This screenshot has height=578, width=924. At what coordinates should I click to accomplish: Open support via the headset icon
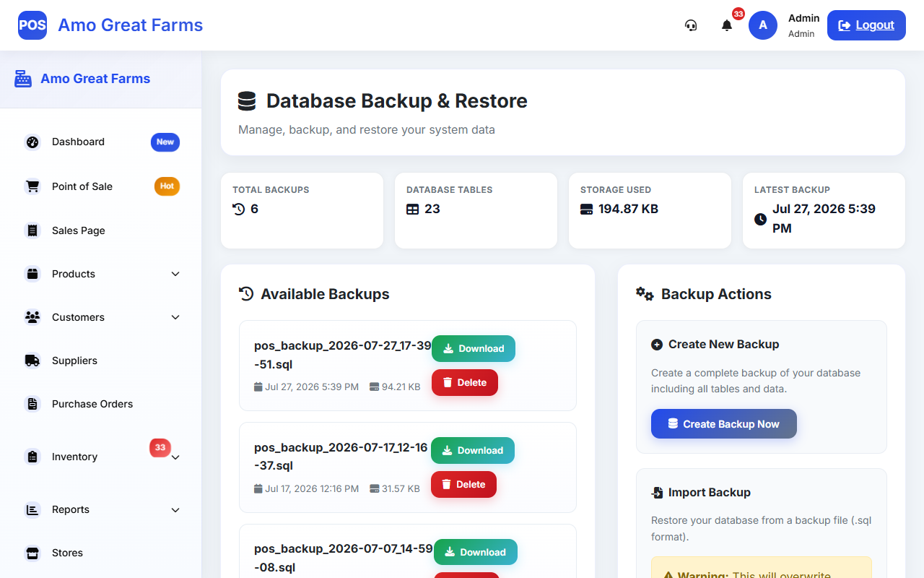[691, 25]
